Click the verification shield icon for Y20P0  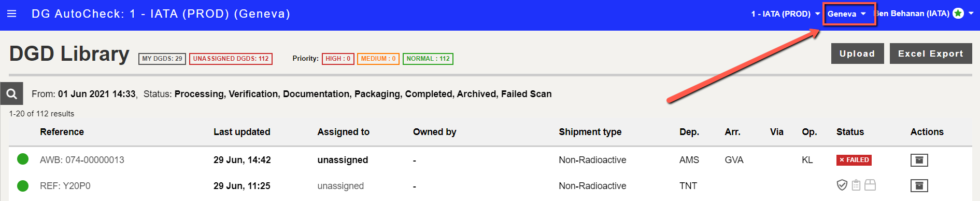[x=842, y=185]
